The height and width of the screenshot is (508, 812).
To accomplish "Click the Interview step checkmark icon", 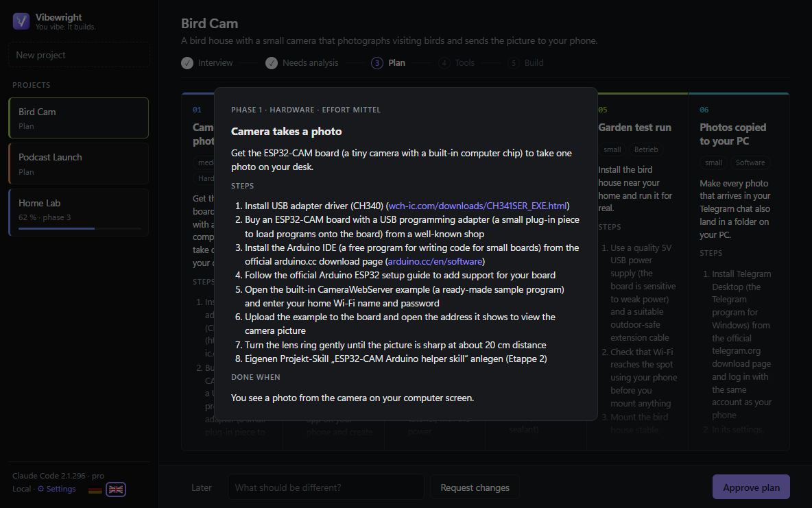I will click(x=187, y=63).
